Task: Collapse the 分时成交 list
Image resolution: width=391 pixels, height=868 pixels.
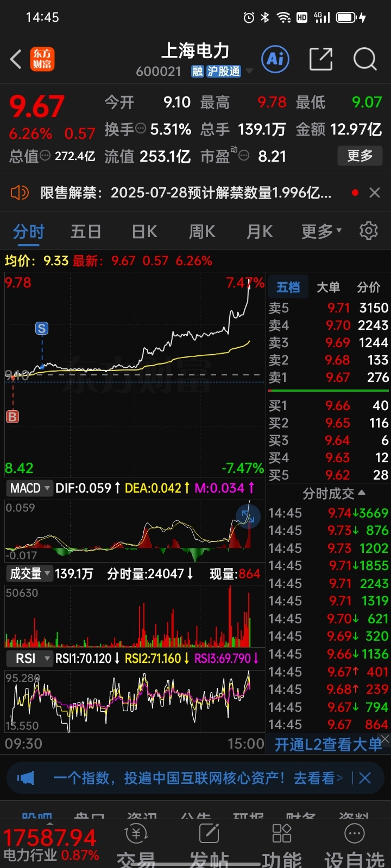Action: (x=333, y=494)
